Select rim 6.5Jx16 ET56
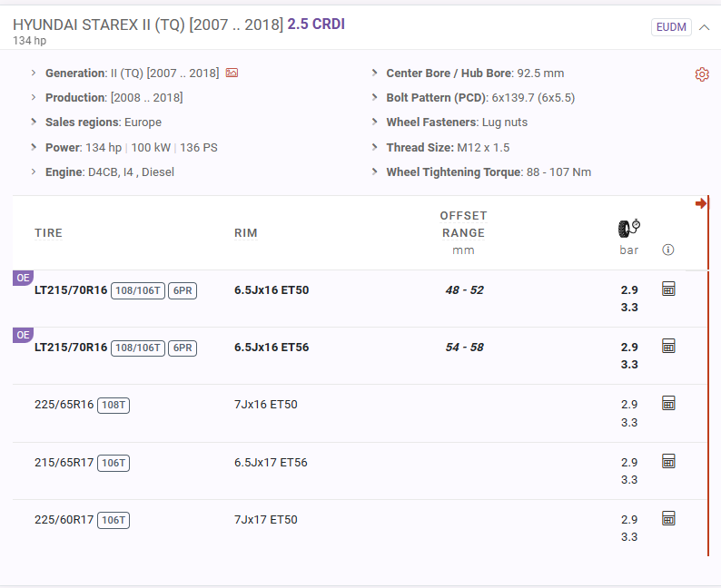The width and height of the screenshot is (721, 588). click(272, 348)
